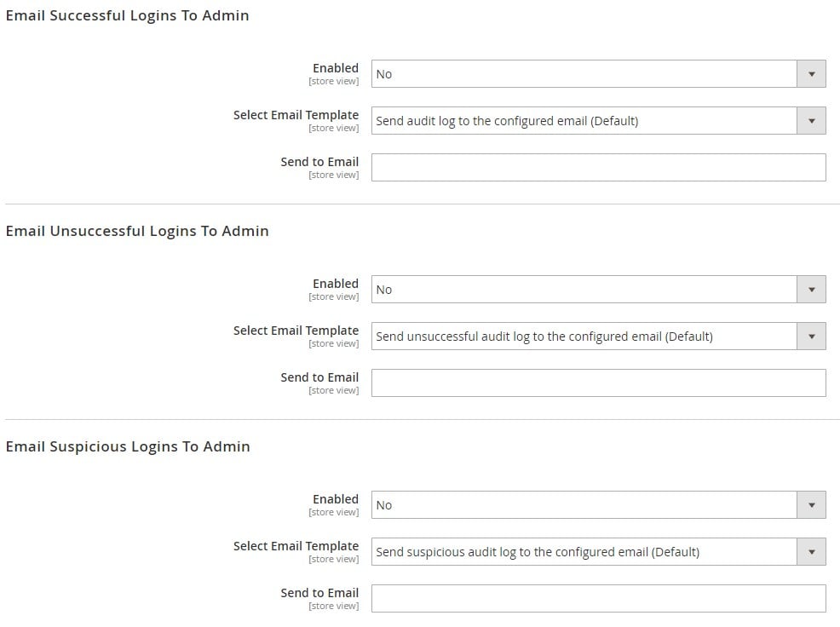The width and height of the screenshot is (840, 627).
Task: Focus Send to Email field for Successful Logins
Action: [598, 167]
